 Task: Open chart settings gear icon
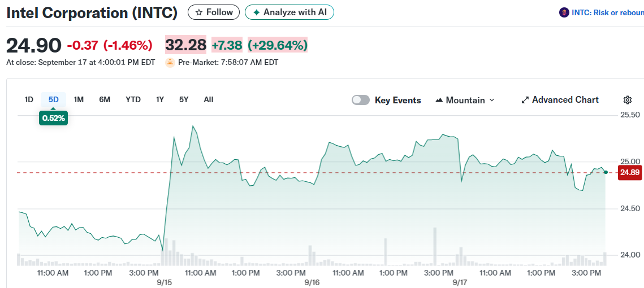(627, 100)
